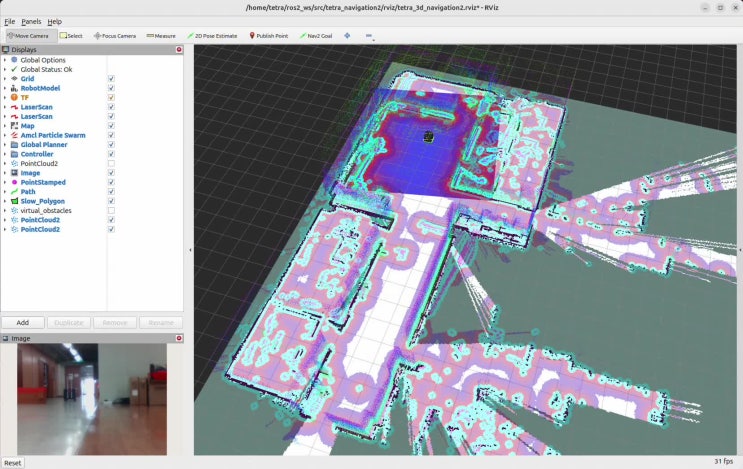Enable the virtual_obstacles checkbox
This screenshot has height=469, width=743.
tap(111, 210)
